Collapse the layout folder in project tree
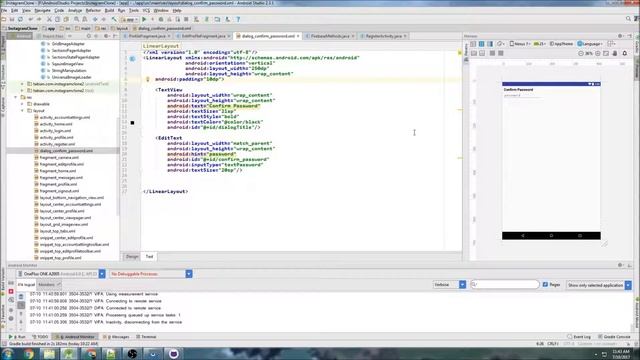 (x=22, y=111)
